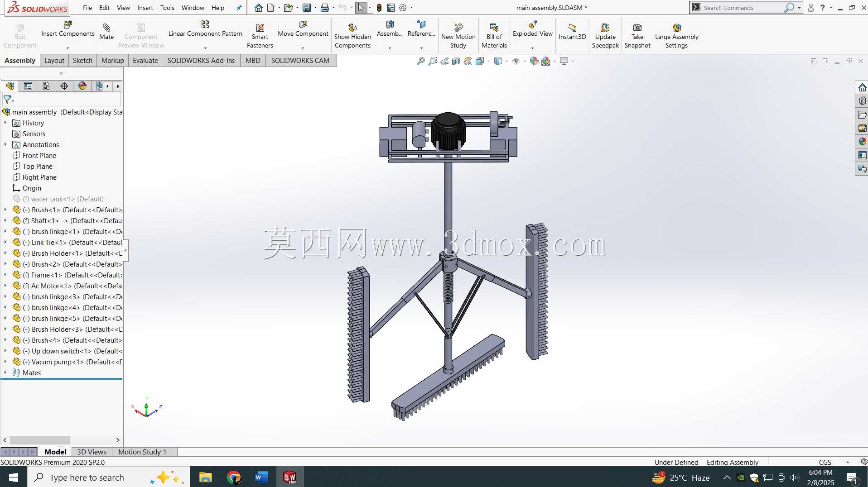Expand Ac Motor<1> component node
The height and width of the screenshot is (487, 868).
[x=5, y=286]
